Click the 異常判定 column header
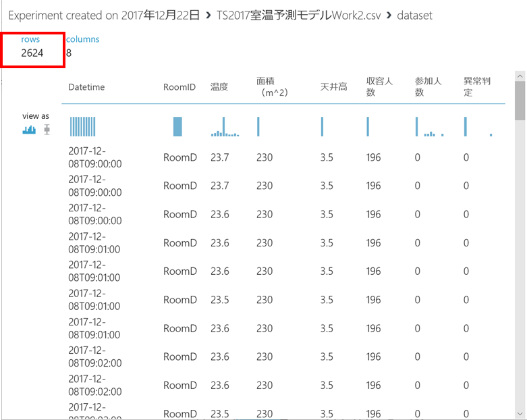The width and height of the screenshot is (527, 420). pos(476,86)
